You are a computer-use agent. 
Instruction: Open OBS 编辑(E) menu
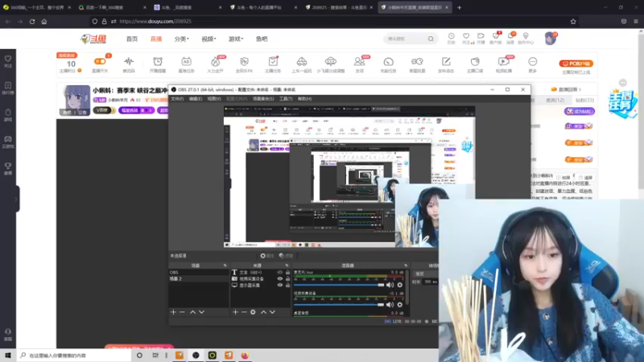click(195, 99)
